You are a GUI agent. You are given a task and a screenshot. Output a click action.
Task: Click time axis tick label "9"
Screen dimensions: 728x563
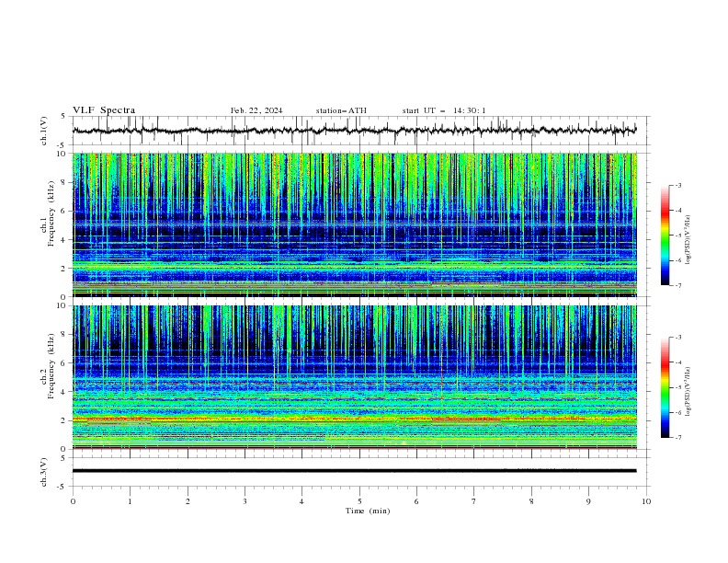pyautogui.click(x=588, y=501)
